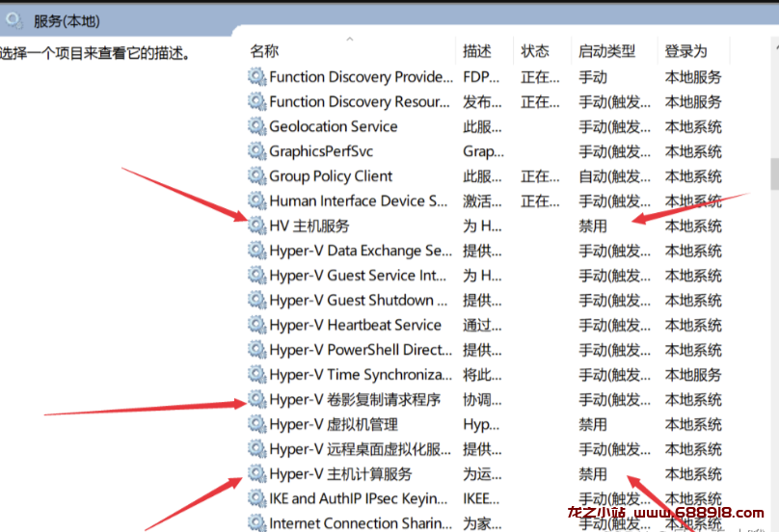Click the Hyper-V Data Exchange Service gear icon
Image resolution: width=779 pixels, height=532 pixels.
click(x=256, y=251)
